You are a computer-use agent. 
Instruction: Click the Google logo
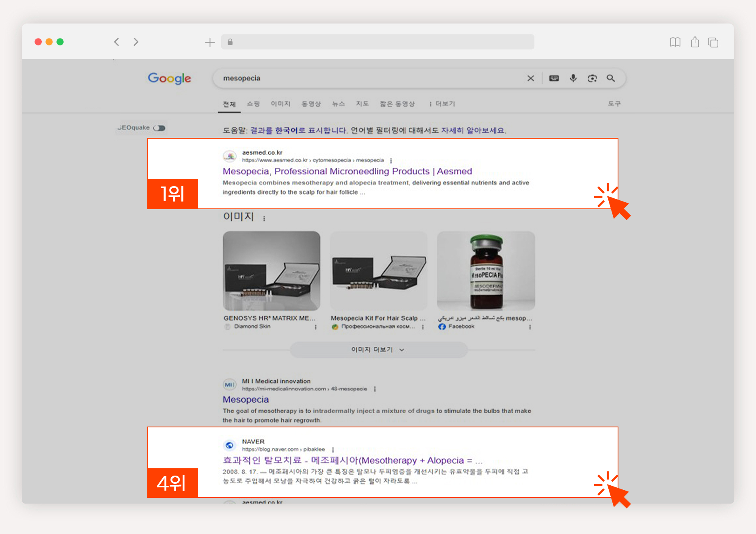pyautogui.click(x=169, y=78)
